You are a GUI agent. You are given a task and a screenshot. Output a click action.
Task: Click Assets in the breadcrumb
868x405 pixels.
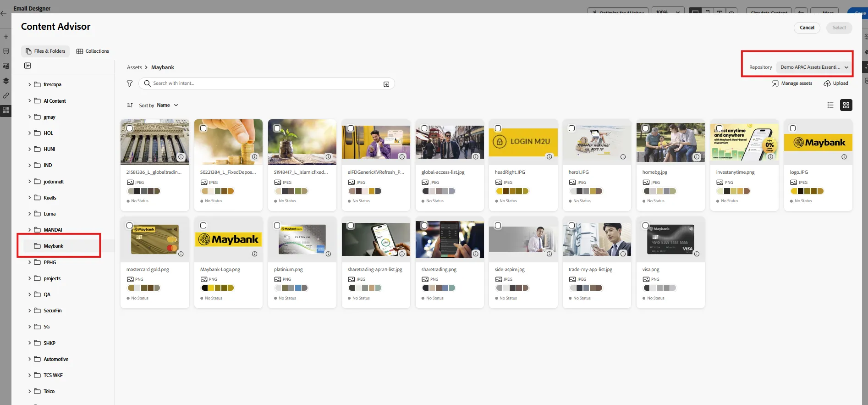click(x=134, y=67)
